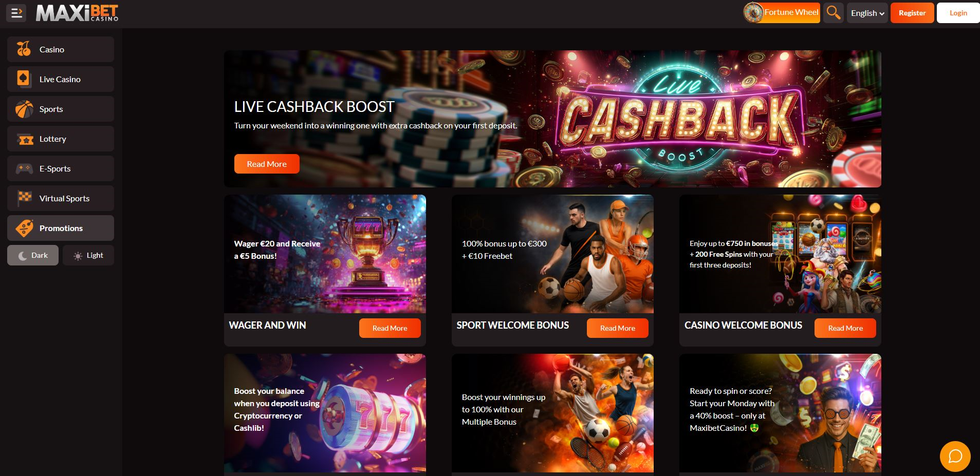Expand the English language dropdown
Screen dimensions: 980x476
coord(867,13)
